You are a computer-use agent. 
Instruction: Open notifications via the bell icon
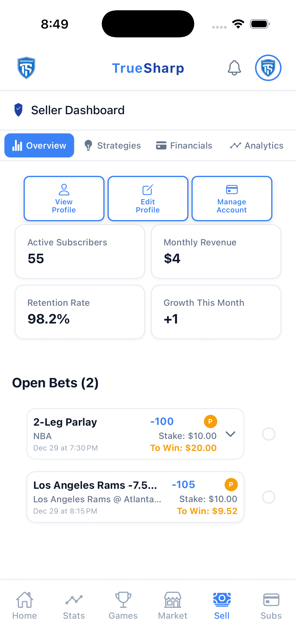(x=234, y=68)
